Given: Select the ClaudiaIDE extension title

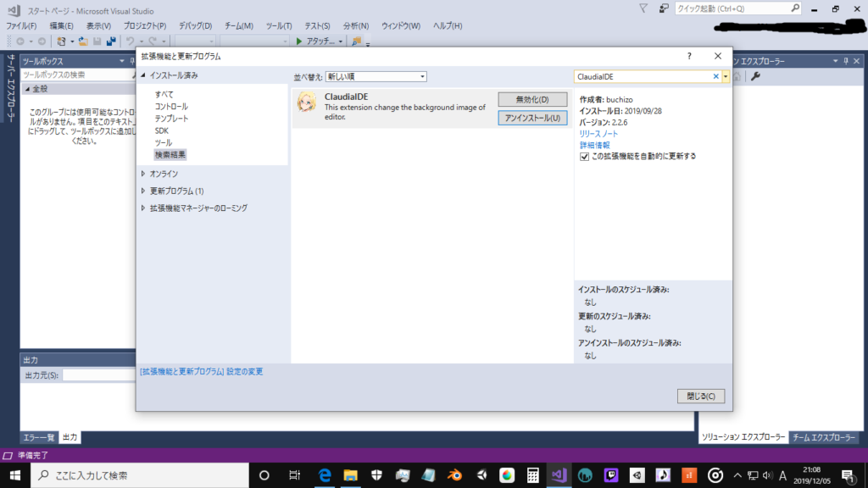Looking at the screenshot, I should (x=346, y=97).
